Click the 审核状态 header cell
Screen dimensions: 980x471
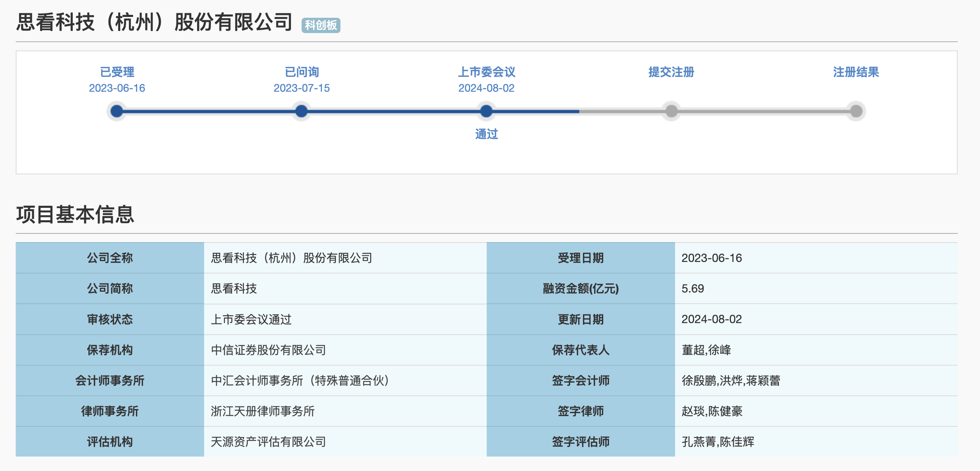coord(110,319)
